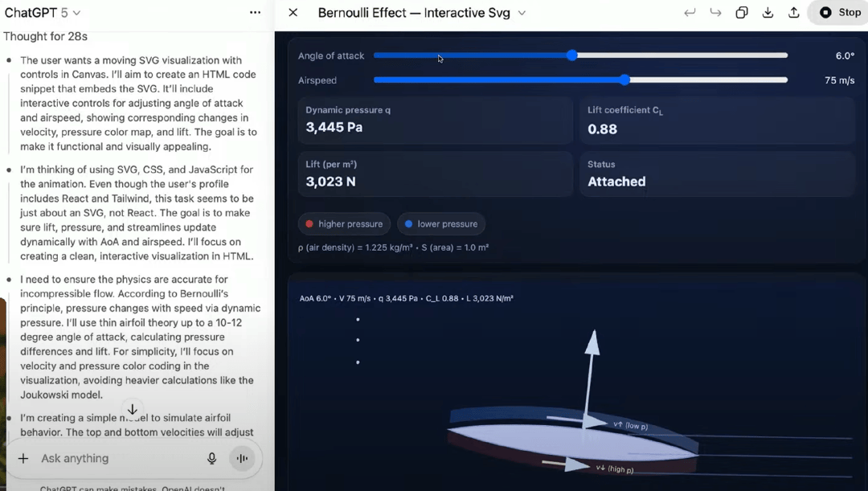Expand the ChatGPT 5 model selector

(x=43, y=13)
